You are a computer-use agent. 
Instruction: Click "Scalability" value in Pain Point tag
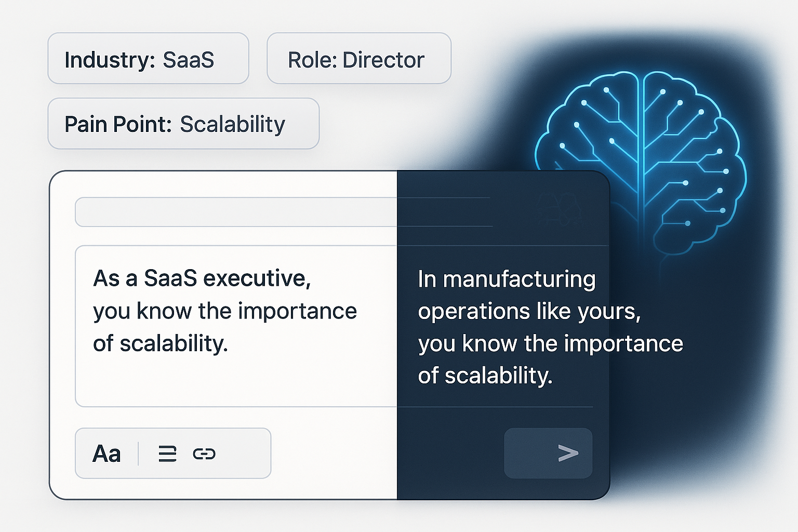tap(232, 124)
